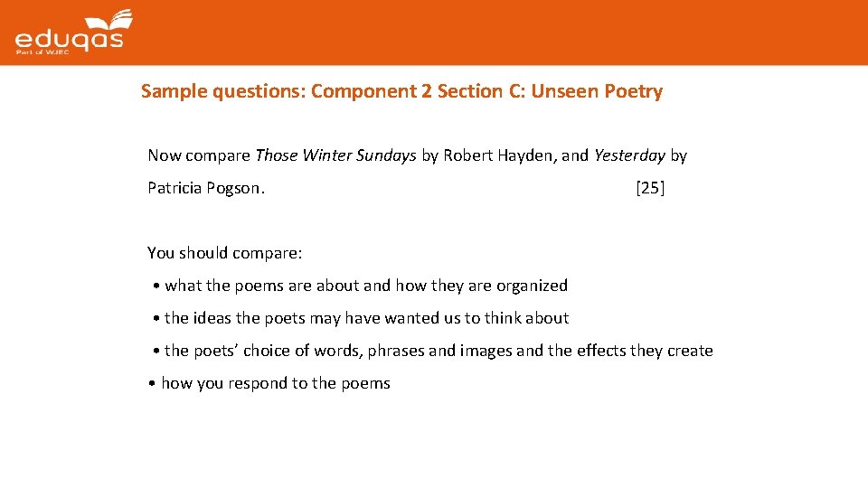
Task: Select the bullet about how poems are organized
Action: point(365,286)
